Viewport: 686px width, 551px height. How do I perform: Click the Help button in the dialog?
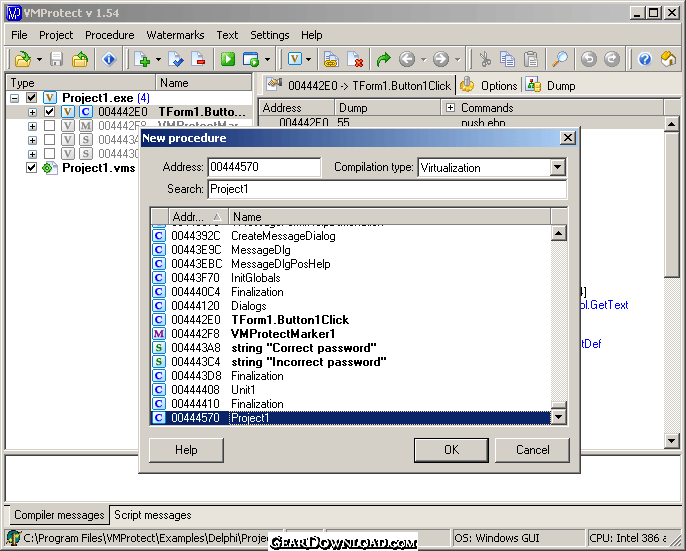186,450
